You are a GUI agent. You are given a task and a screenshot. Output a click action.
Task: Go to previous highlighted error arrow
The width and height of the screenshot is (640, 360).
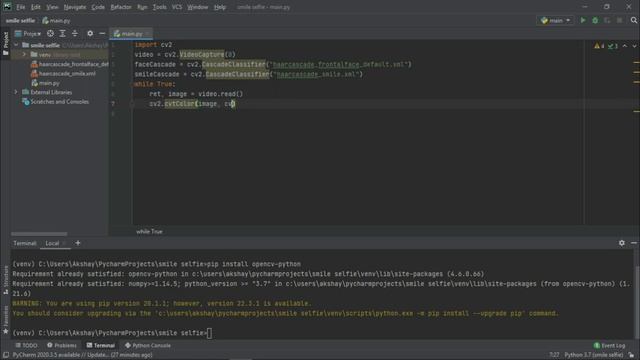(x=625, y=46)
